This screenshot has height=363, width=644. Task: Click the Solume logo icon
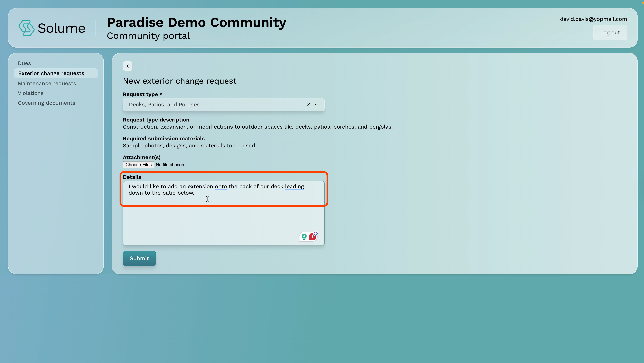pos(26,28)
